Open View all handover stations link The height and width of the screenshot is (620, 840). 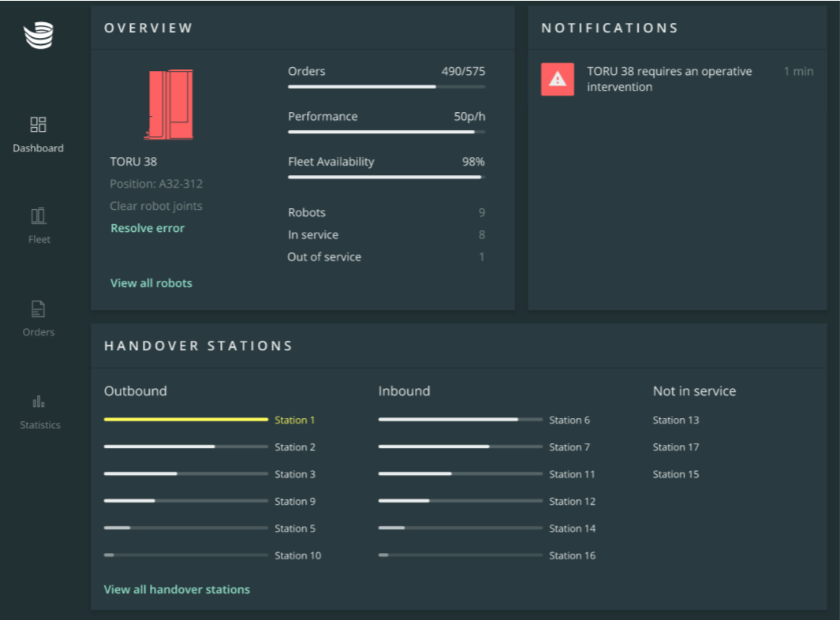tap(177, 589)
